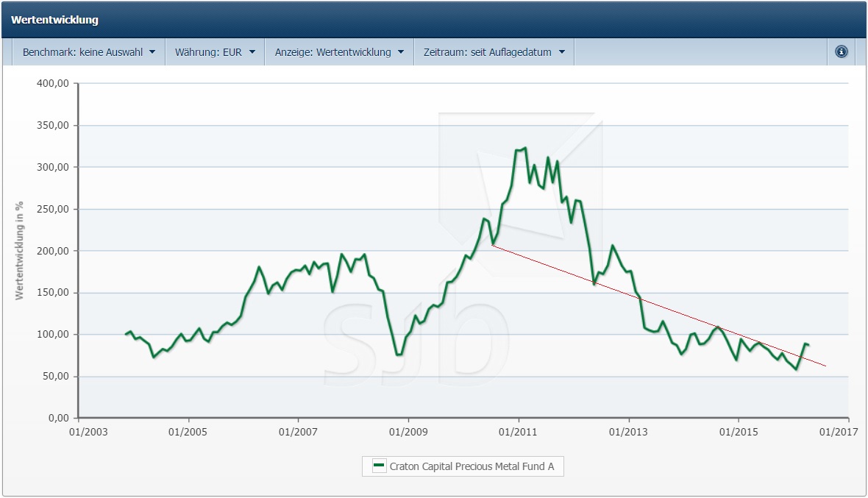Viewport: 868px width, 498px height.
Task: Click the 400,00 y-axis value
Action: click(52, 83)
